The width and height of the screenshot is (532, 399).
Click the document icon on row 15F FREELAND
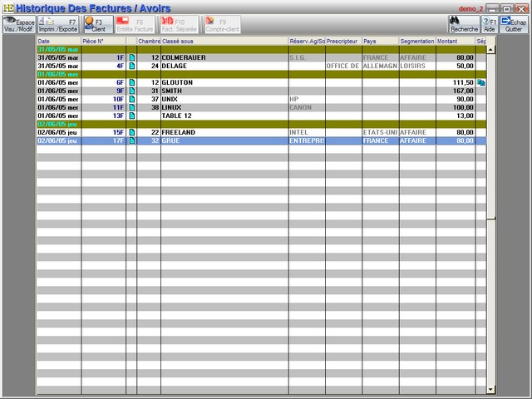coord(131,132)
